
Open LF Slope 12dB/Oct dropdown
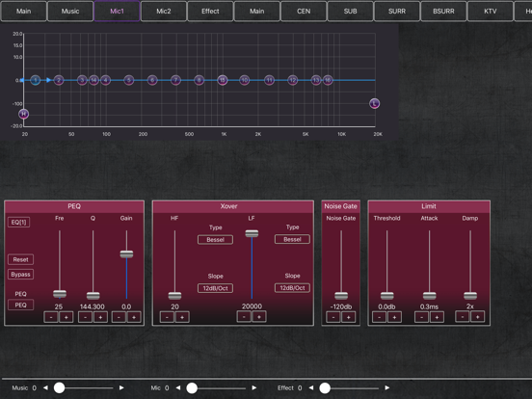tap(292, 288)
